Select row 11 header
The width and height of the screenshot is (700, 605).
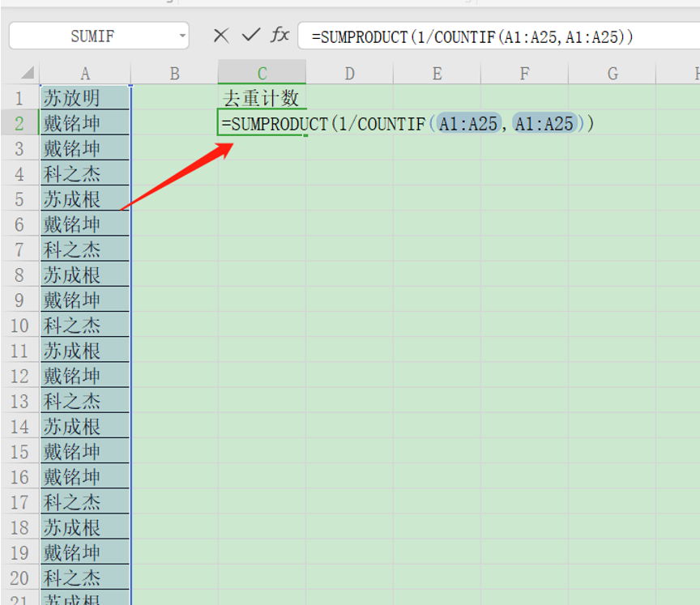pyautogui.click(x=19, y=350)
